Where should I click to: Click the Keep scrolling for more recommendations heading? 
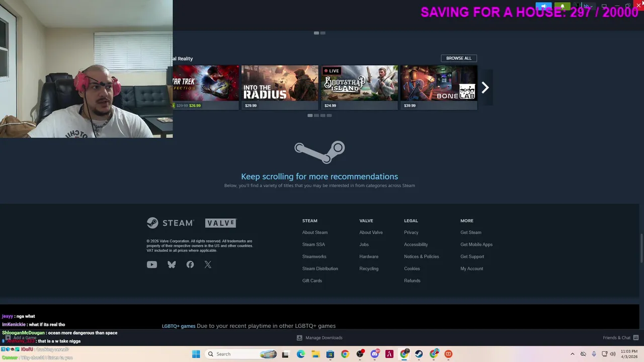tap(319, 176)
